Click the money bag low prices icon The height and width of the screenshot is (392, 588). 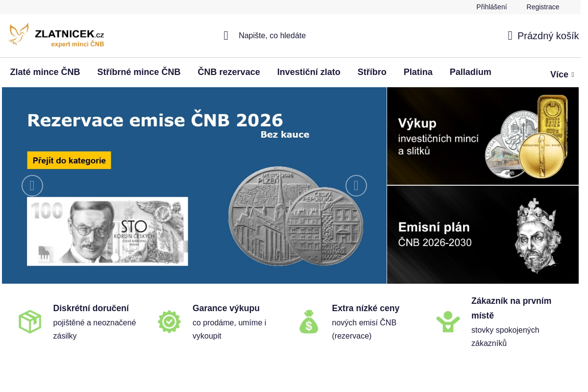coord(309,322)
